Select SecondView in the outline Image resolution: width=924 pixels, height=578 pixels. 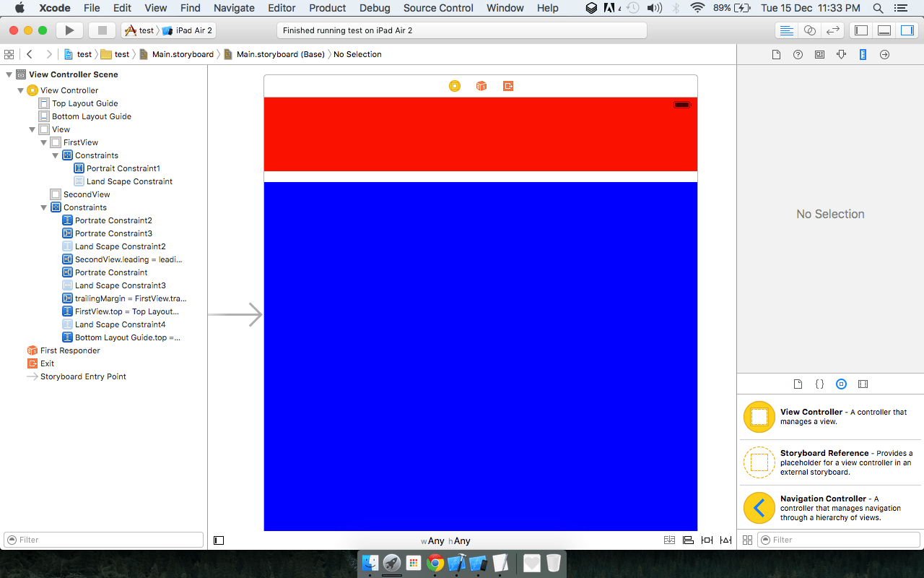pos(80,194)
